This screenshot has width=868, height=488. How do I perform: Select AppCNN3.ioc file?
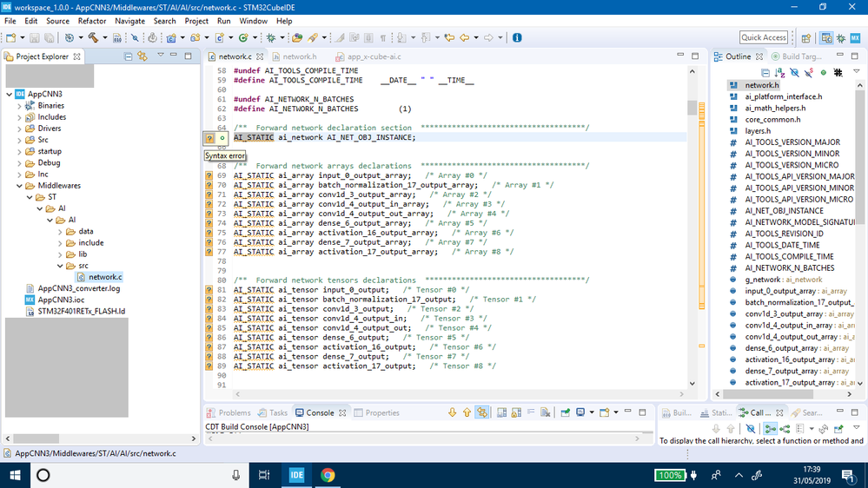pos(55,300)
